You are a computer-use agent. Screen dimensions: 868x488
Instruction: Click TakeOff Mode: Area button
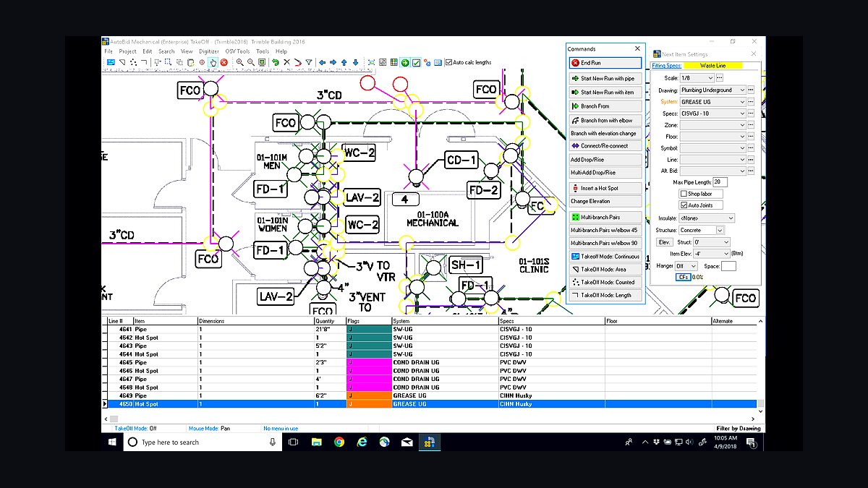tap(605, 269)
